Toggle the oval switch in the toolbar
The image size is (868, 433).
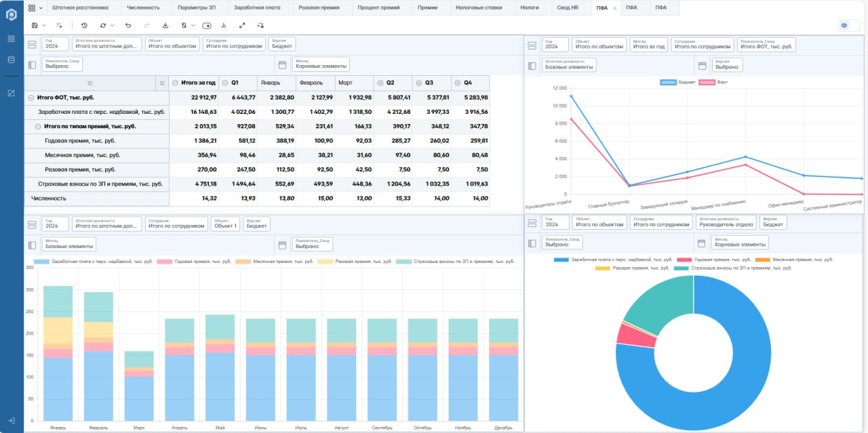pos(207,25)
